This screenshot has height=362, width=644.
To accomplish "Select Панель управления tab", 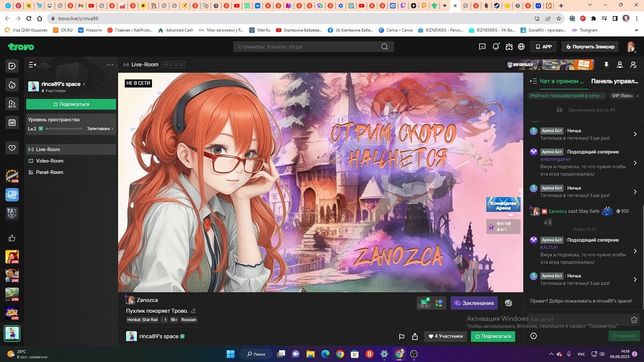I will pyautogui.click(x=615, y=82).
